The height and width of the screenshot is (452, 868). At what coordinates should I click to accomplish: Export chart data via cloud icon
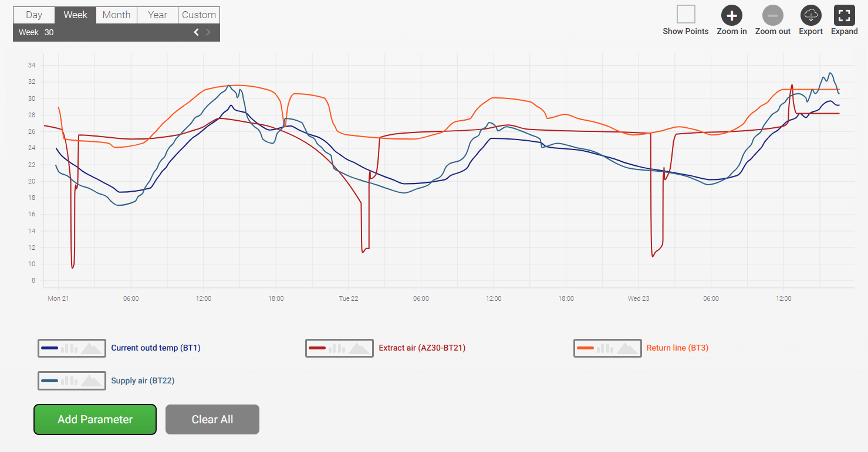coord(810,15)
